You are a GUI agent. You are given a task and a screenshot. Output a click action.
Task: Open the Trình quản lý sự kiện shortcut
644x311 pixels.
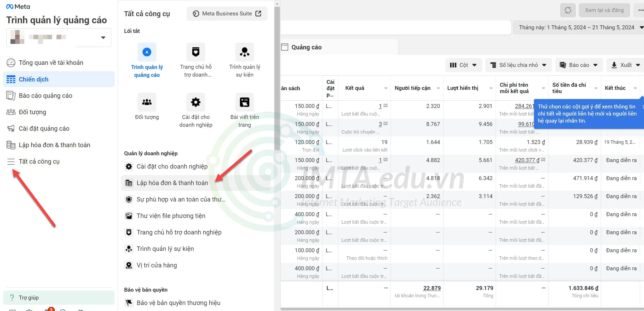[x=244, y=52]
